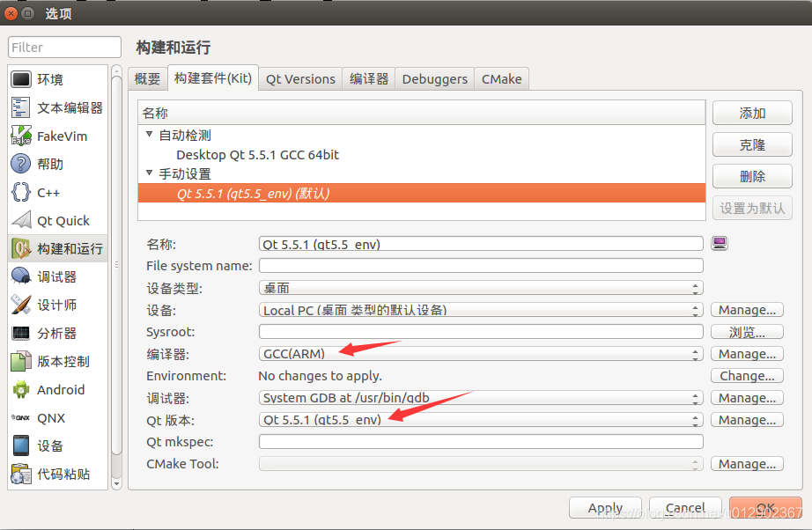Select Qt 5.5.1 (qt5.5_env) default kit row
The image size is (812, 530).
pyautogui.click(x=422, y=193)
